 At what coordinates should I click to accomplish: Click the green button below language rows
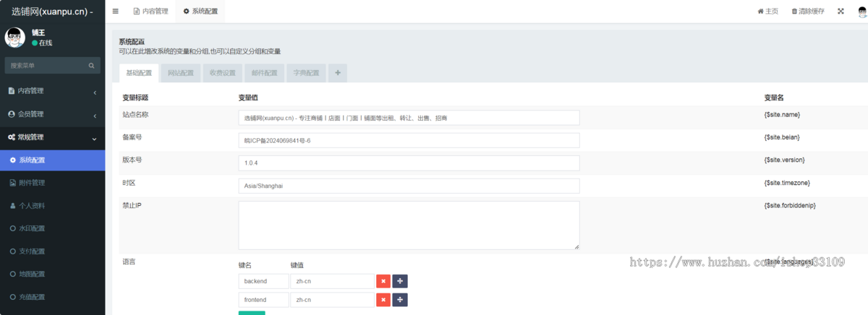click(x=252, y=313)
